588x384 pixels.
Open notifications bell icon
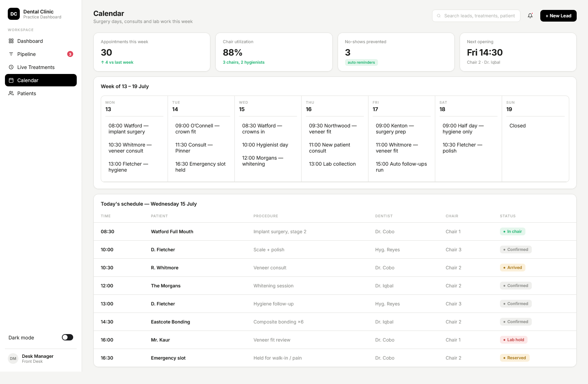point(530,16)
